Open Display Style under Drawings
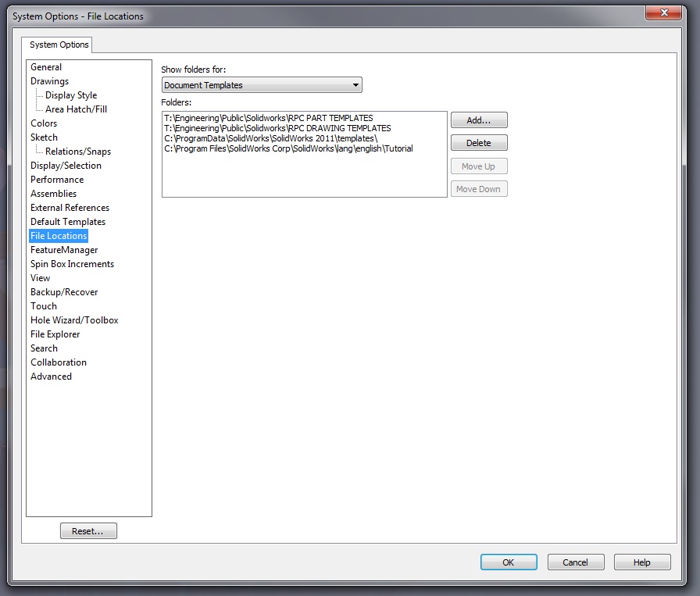Screen dimensions: 700x596 (71, 95)
